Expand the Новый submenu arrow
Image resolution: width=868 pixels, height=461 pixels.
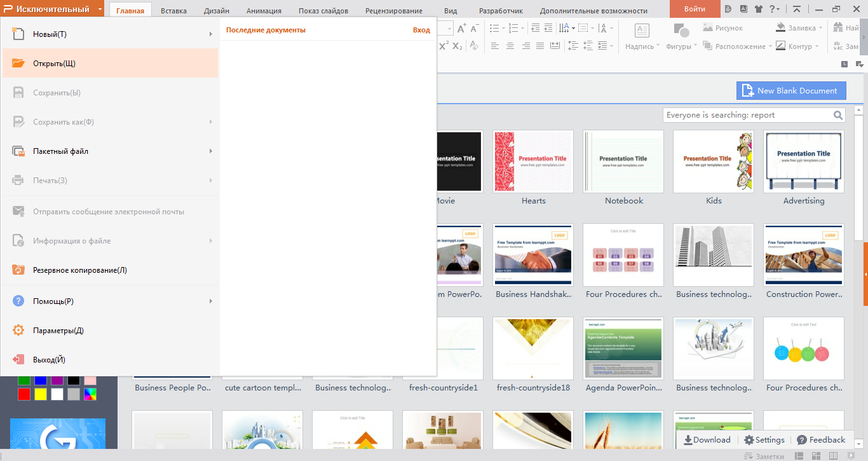[x=210, y=34]
